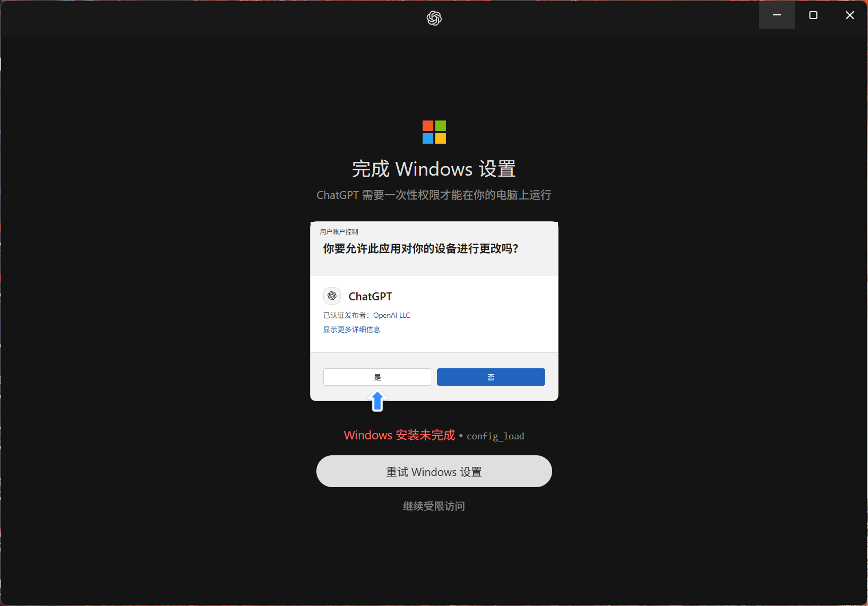The image size is (868, 606).
Task: Click the ChatGPT app name in the dialog
Action: click(x=370, y=296)
